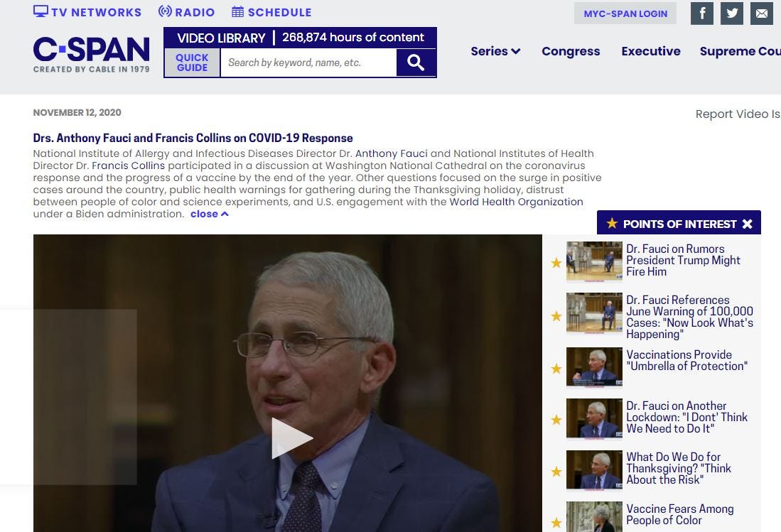Click star beside Umbrella of Protection clip
This screenshot has height=532, width=781.
click(556, 368)
